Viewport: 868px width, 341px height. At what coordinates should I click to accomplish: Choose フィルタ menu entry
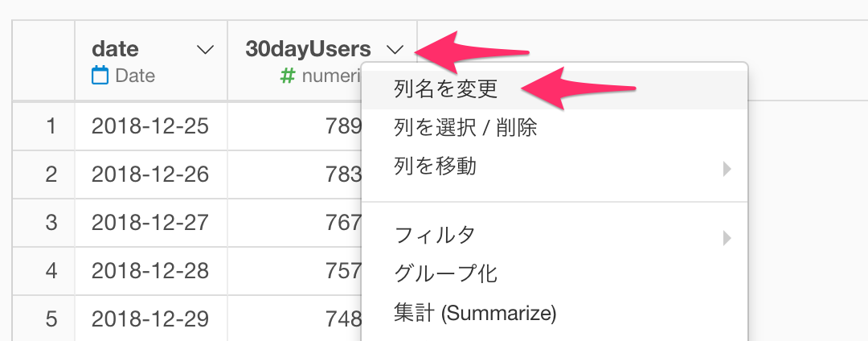(555, 236)
